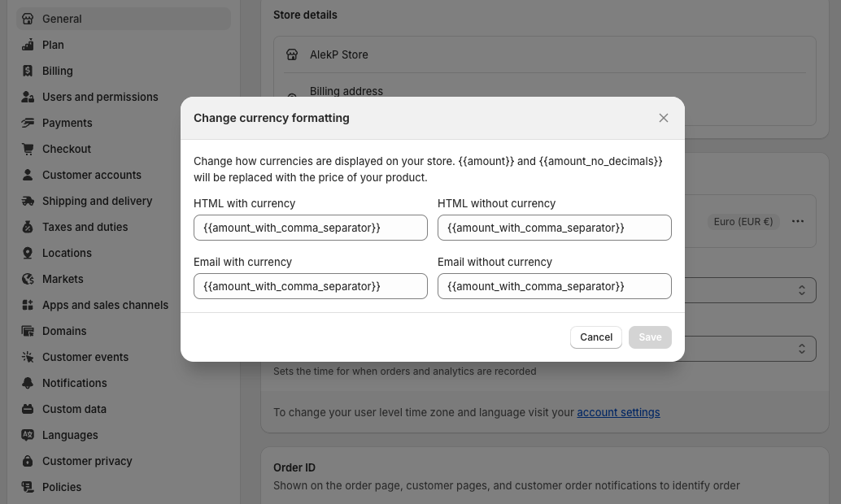Click the Plan chart icon
This screenshot has height=504, width=841.
click(x=28, y=45)
